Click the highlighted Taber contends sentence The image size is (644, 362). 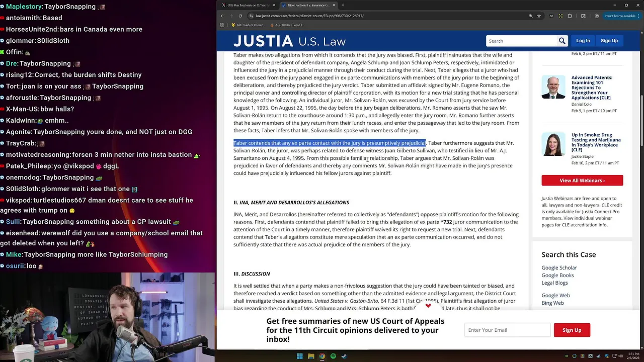click(330, 143)
